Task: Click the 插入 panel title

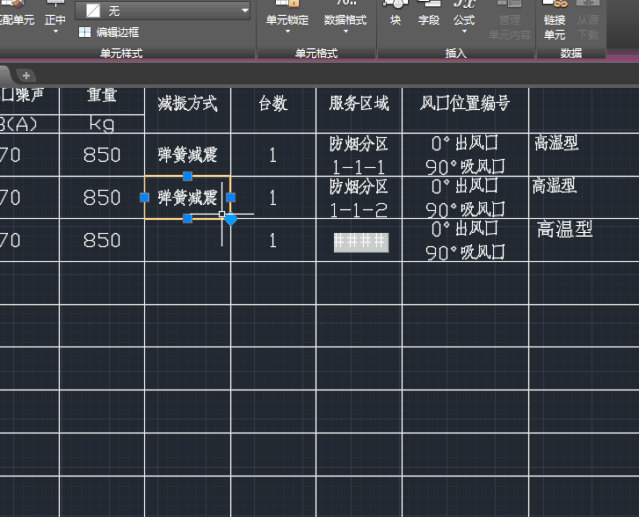Action: click(x=455, y=53)
